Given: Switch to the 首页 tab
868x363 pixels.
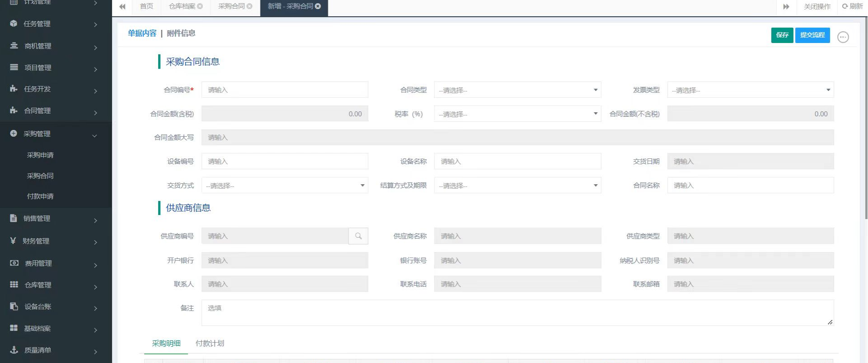Looking at the screenshot, I should pos(146,6).
